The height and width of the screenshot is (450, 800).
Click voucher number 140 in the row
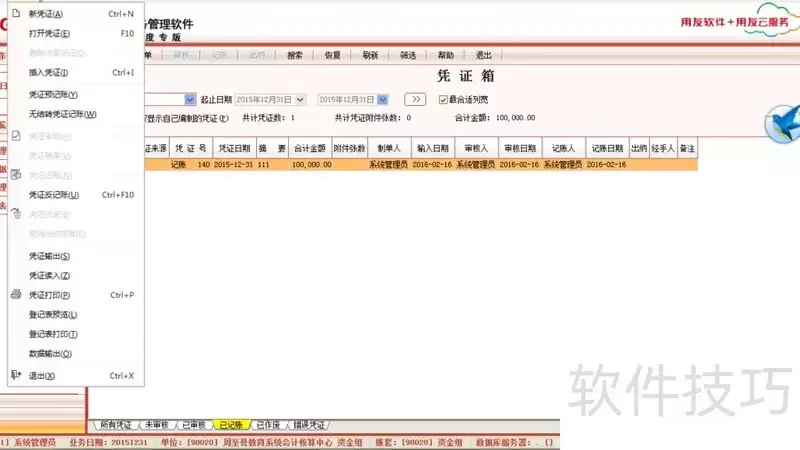[204, 164]
